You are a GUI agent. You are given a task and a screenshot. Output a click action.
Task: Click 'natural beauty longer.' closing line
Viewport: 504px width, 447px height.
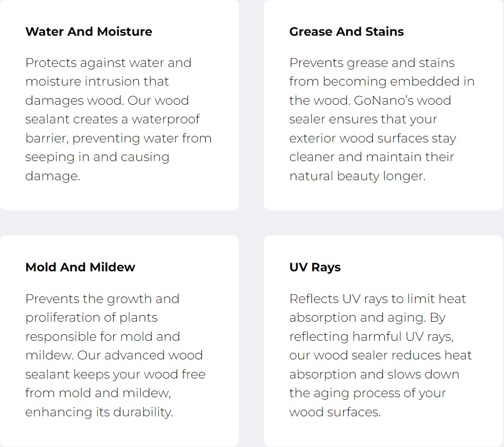coord(358,176)
